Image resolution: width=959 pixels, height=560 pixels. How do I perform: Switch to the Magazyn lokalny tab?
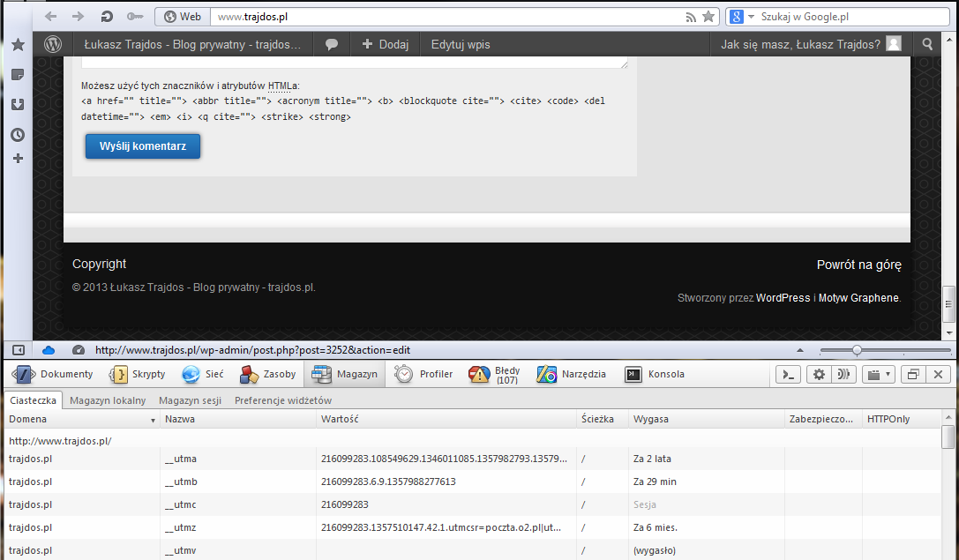108,400
